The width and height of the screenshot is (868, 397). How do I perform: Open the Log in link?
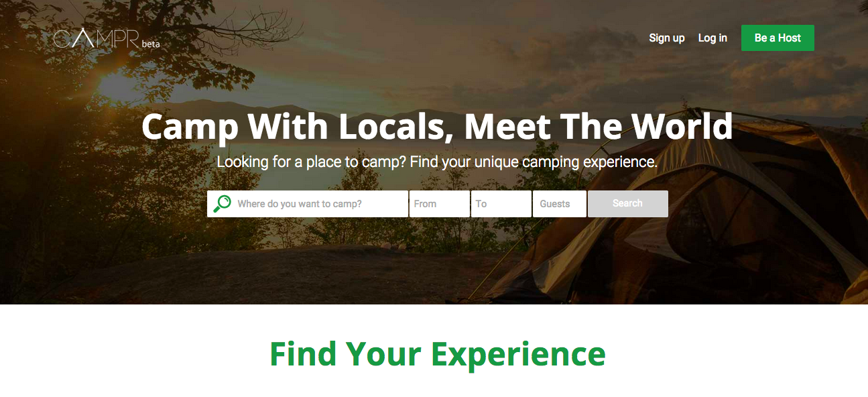[712, 38]
